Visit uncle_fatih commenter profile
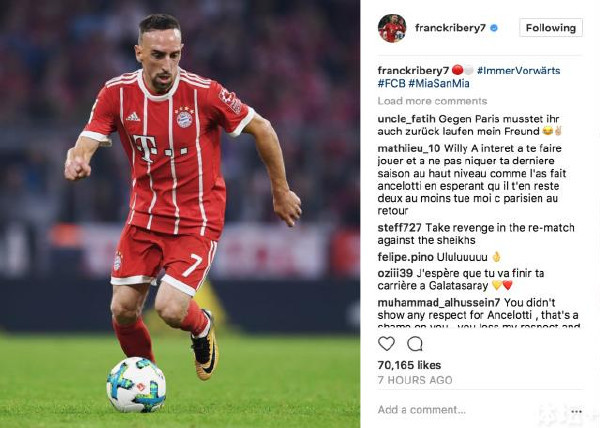Screen dimensions: 600x428 (x=406, y=119)
